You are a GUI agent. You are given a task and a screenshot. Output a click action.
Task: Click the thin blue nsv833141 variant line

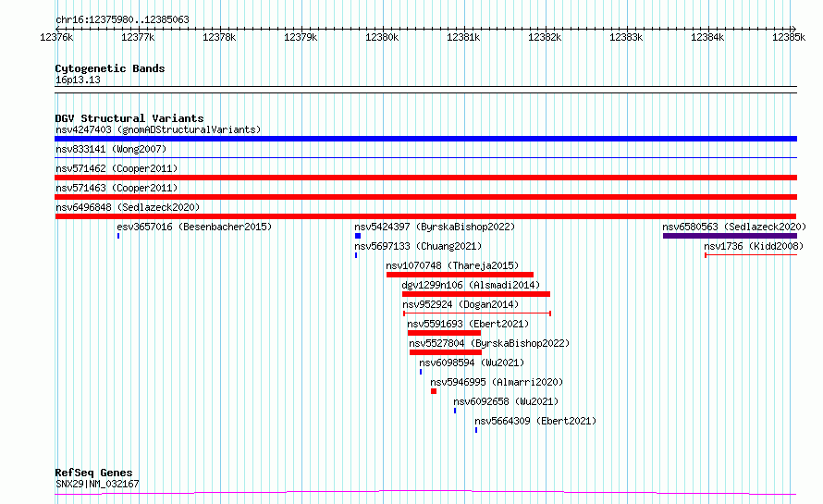click(x=425, y=157)
